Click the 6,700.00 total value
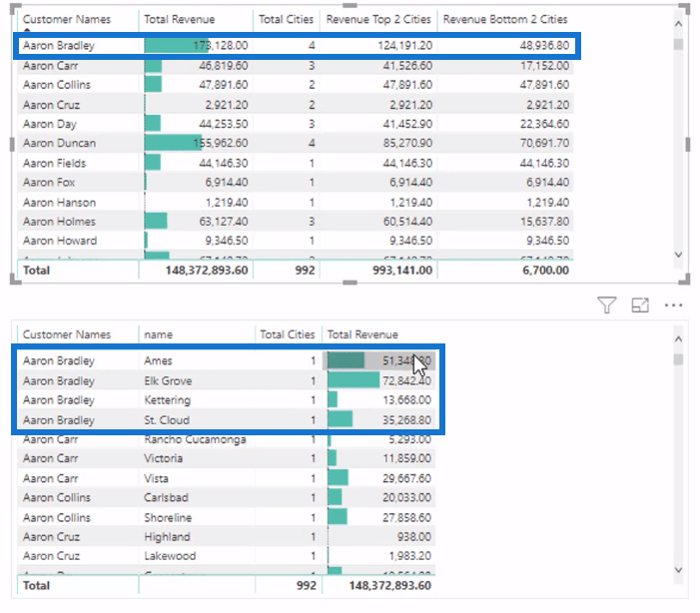 click(x=545, y=271)
